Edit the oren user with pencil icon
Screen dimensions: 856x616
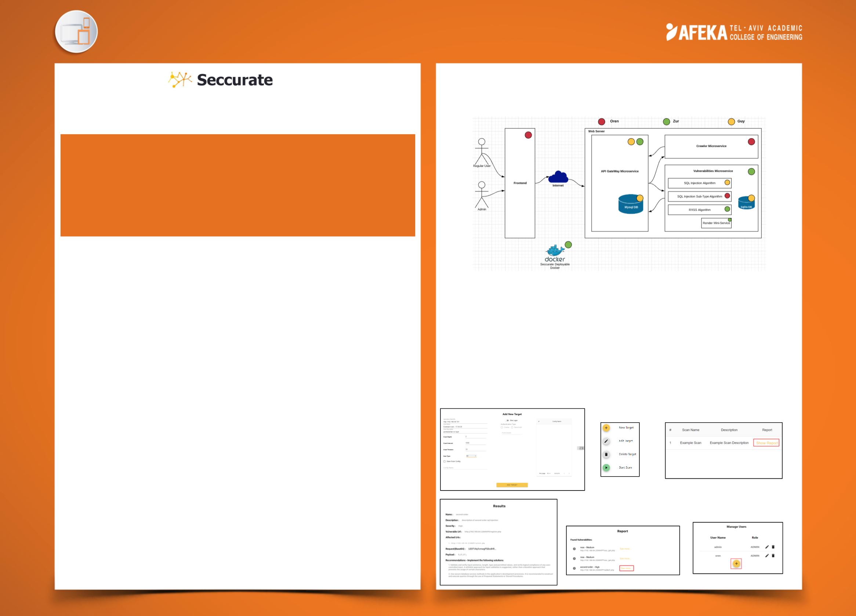tap(767, 555)
